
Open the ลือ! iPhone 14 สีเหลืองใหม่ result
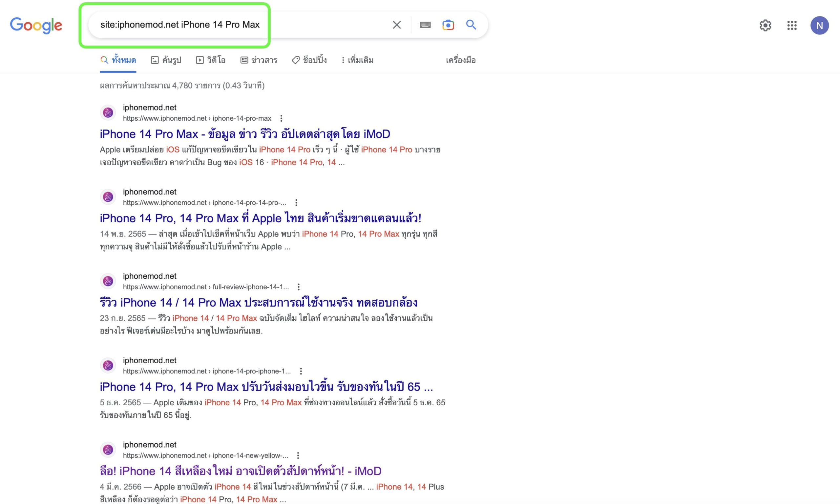pyautogui.click(x=240, y=471)
